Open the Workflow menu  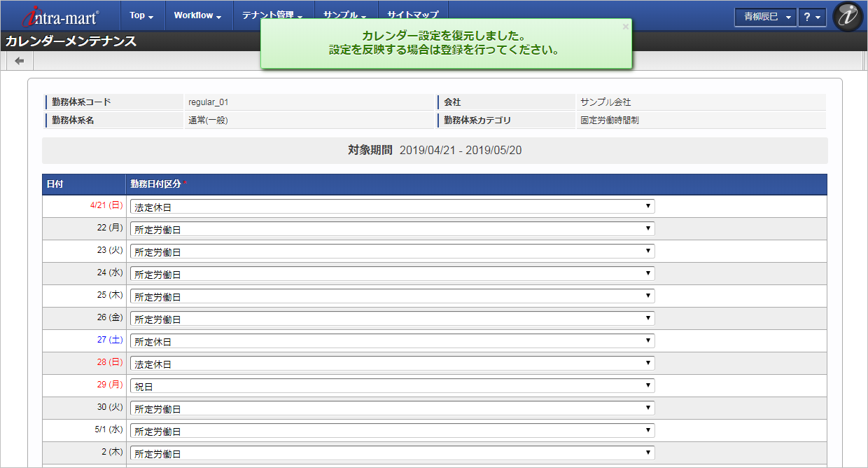coord(195,15)
